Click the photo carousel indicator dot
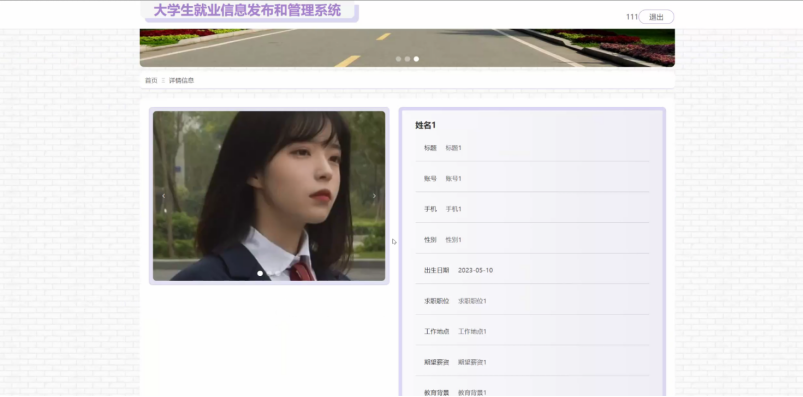 click(x=260, y=274)
